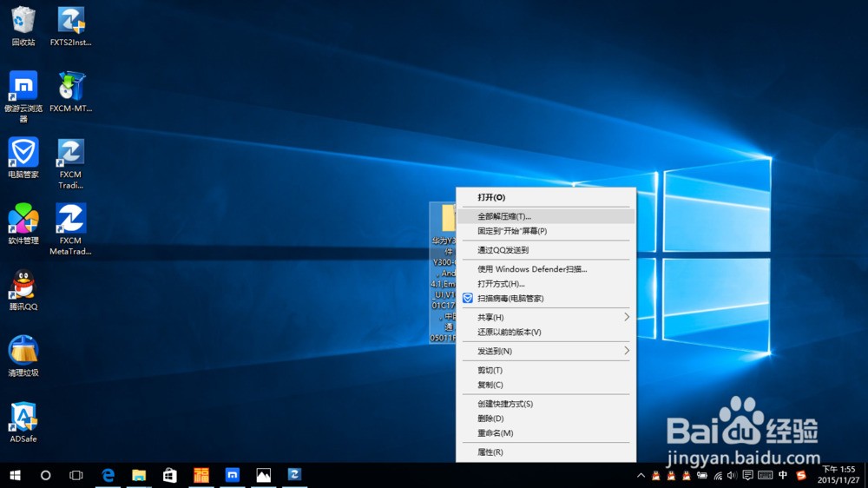Image resolution: width=868 pixels, height=488 pixels.
Task: Choose 创建快捷方式(S) menu entry
Action: coord(546,404)
